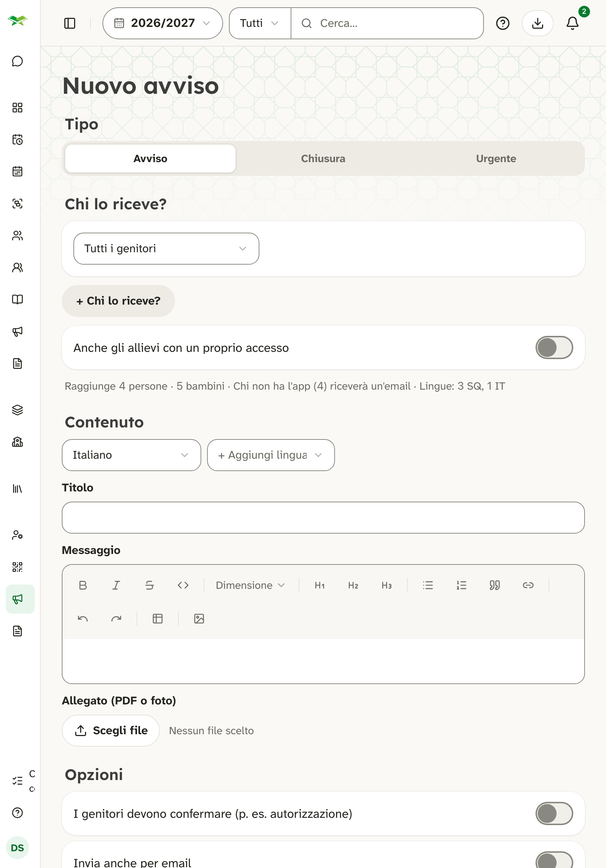Toggle parents must confirm option
606x868 pixels.
[x=554, y=813]
